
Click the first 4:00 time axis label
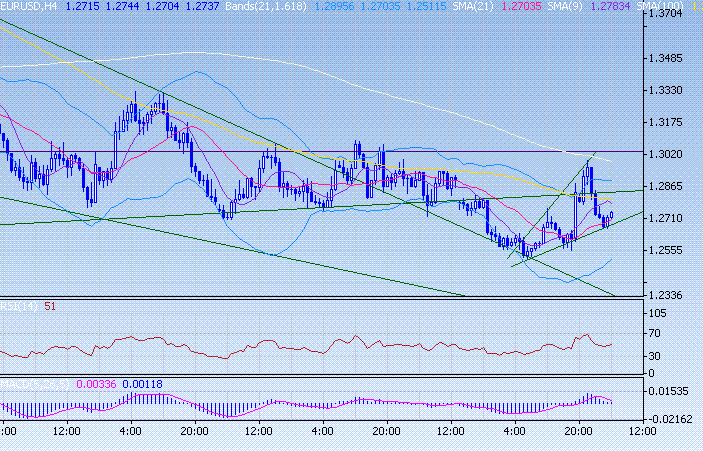tap(130, 431)
